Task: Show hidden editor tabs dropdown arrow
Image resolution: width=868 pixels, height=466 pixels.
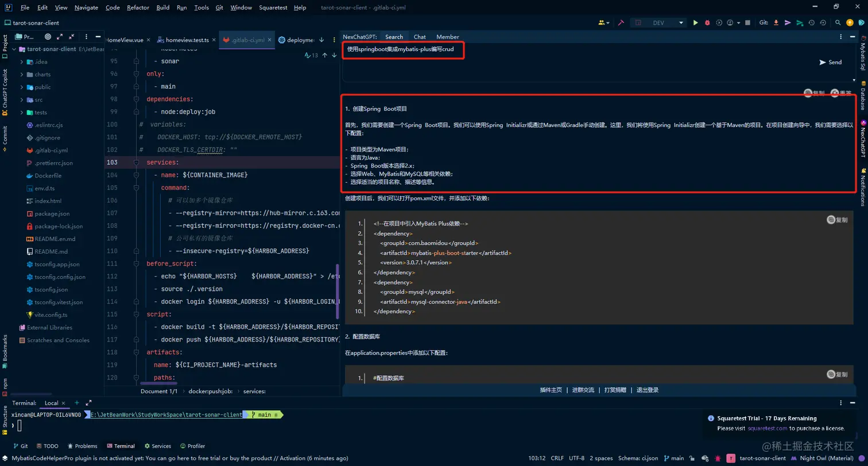Action: tap(321, 40)
